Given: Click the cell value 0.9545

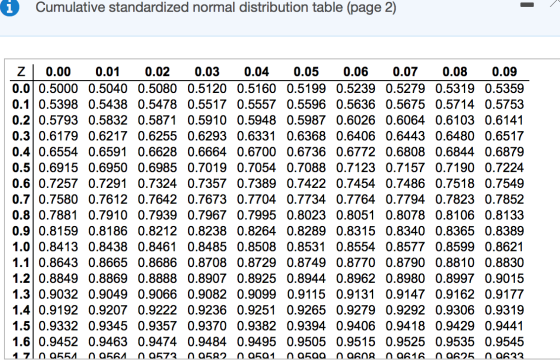Looking at the screenshot, I should 504,342.
